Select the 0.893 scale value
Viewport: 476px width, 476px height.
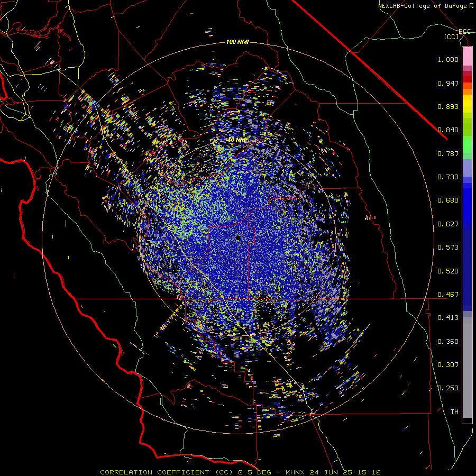(448, 106)
